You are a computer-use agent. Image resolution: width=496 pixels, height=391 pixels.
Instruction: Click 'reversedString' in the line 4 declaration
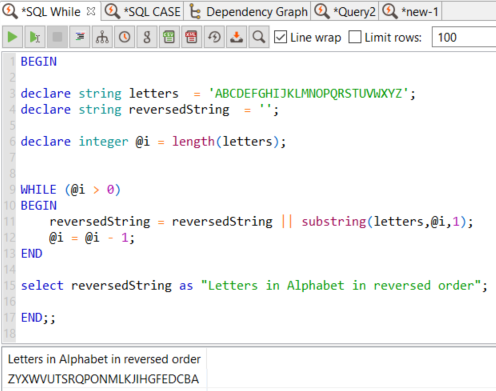pyautogui.click(x=179, y=110)
